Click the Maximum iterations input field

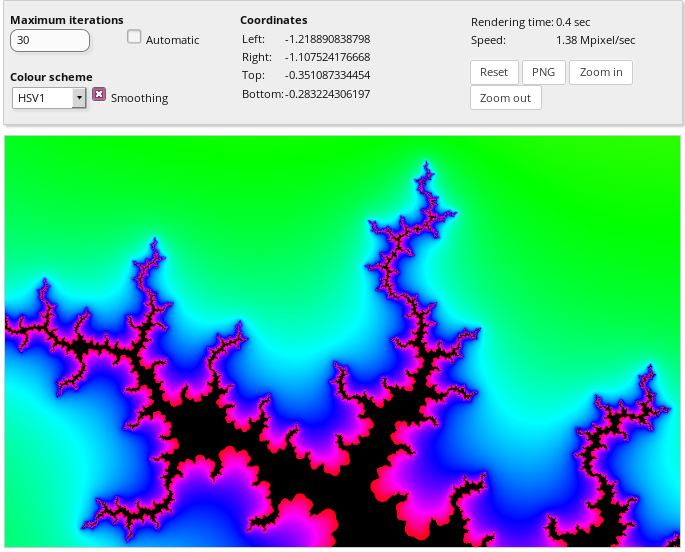[50, 40]
